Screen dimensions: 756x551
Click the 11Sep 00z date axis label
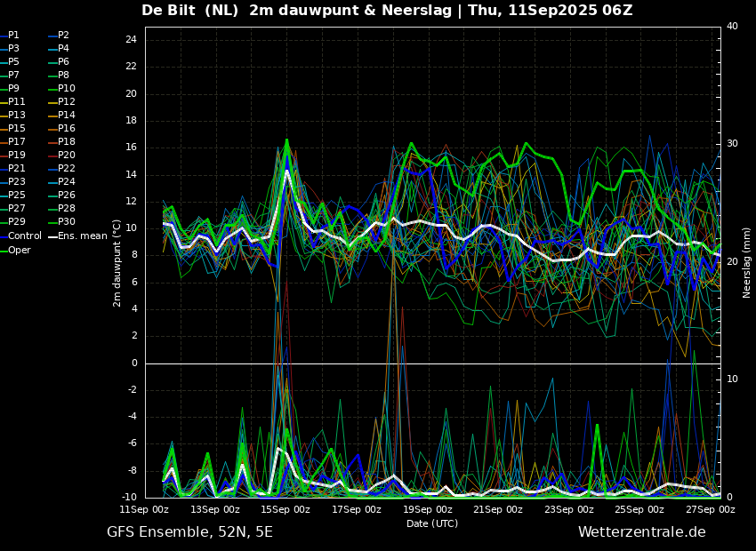[145, 509]
